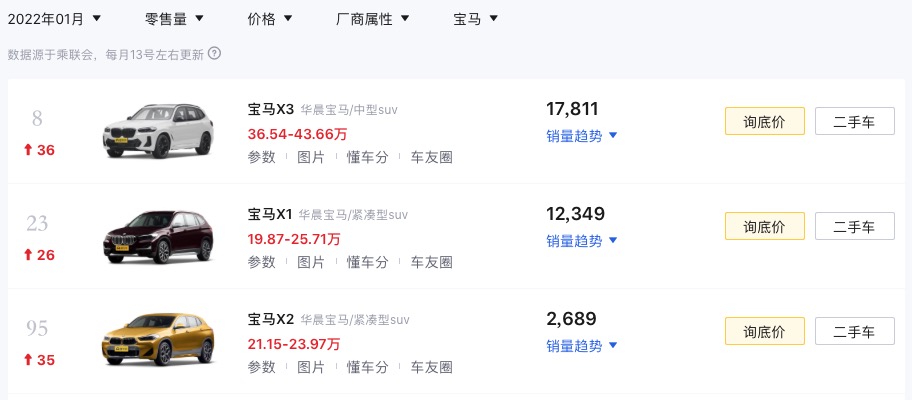
Task: Open 车友圈 link under 宝马X3
Action: (x=432, y=157)
